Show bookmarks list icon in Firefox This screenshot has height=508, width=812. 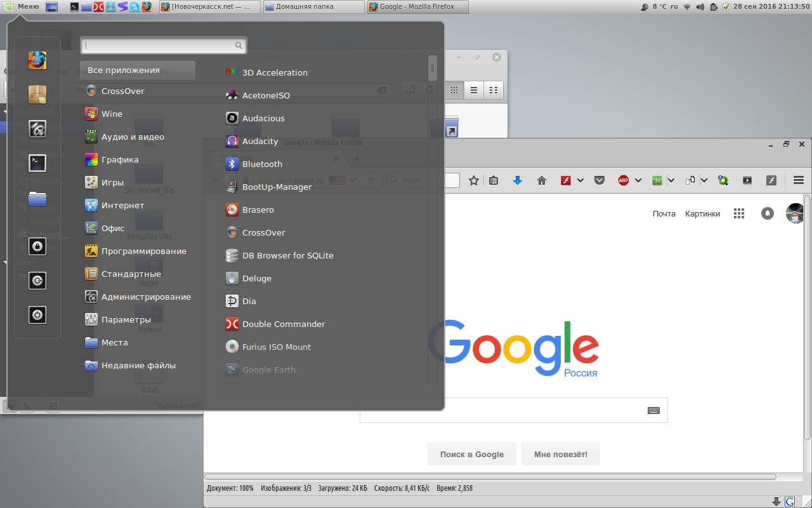[494, 180]
